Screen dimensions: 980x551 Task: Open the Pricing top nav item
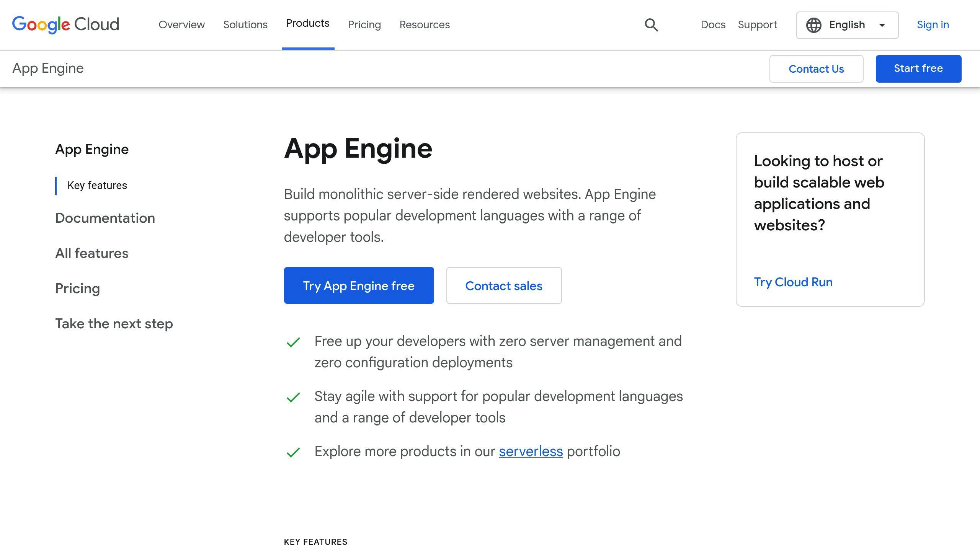[364, 25]
